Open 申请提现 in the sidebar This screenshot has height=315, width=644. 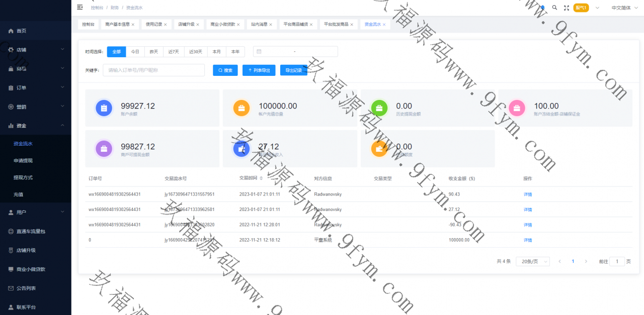23,161
